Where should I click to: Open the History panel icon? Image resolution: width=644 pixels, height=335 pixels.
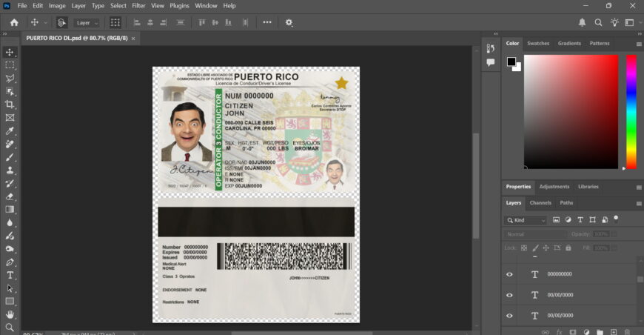coord(490,48)
